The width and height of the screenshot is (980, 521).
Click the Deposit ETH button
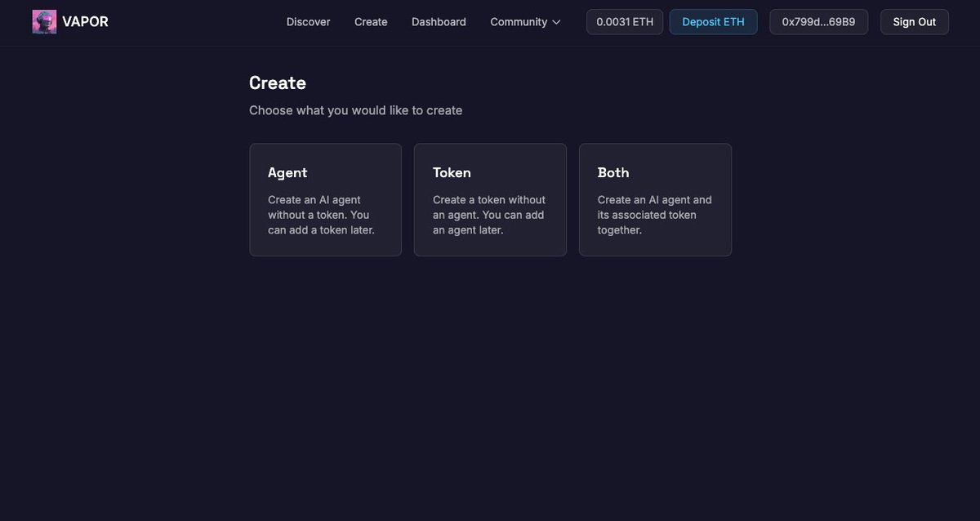(x=714, y=22)
